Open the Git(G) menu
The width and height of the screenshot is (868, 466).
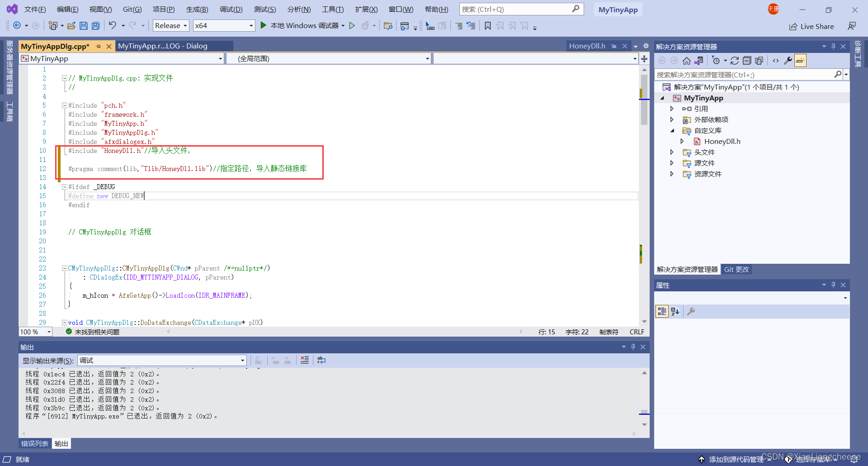tap(132, 9)
